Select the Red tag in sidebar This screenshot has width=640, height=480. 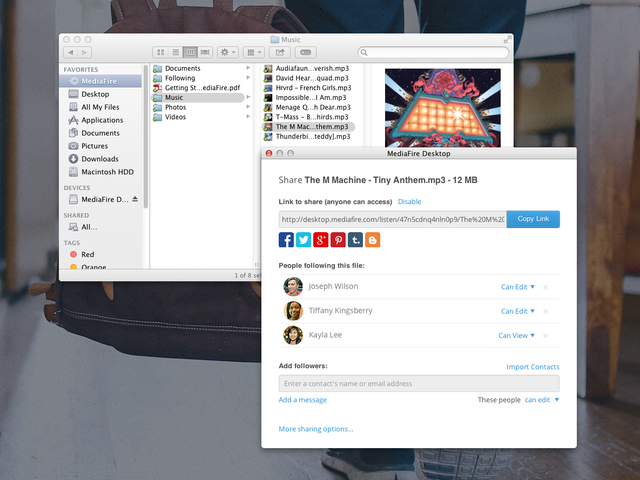click(88, 255)
